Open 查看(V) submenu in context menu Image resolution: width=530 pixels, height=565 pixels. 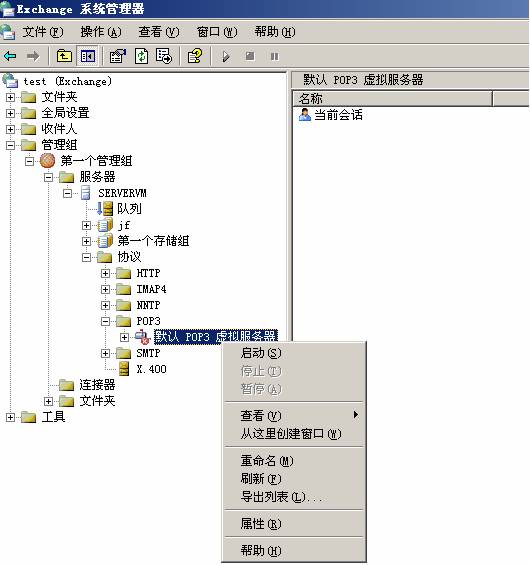point(294,415)
